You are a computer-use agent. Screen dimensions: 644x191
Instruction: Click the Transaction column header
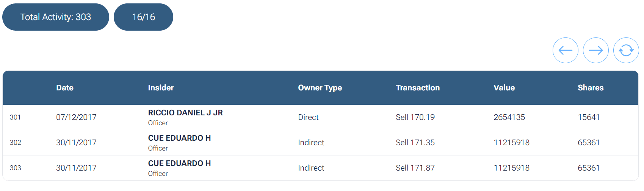coord(418,88)
